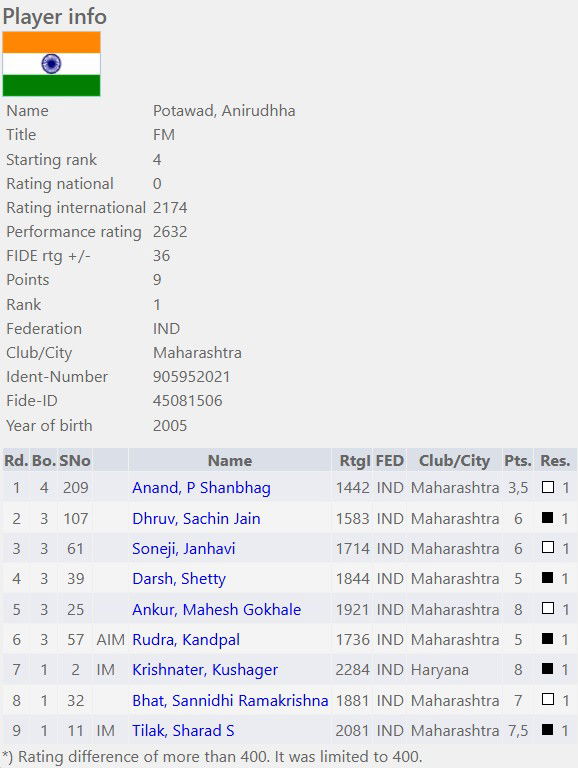The width and height of the screenshot is (578, 768).
Task: Click the black piece icon in round 9
Action: pyautogui.click(x=548, y=730)
